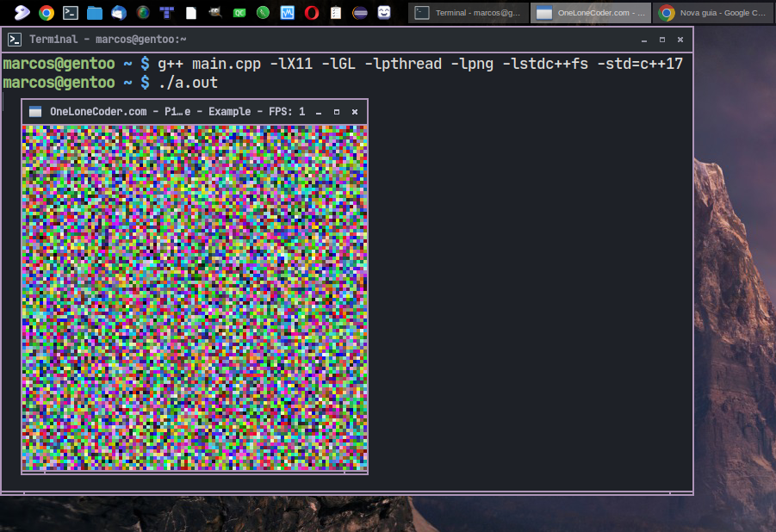Open the blank document launcher icon
The height and width of the screenshot is (532, 776).
tap(191, 13)
